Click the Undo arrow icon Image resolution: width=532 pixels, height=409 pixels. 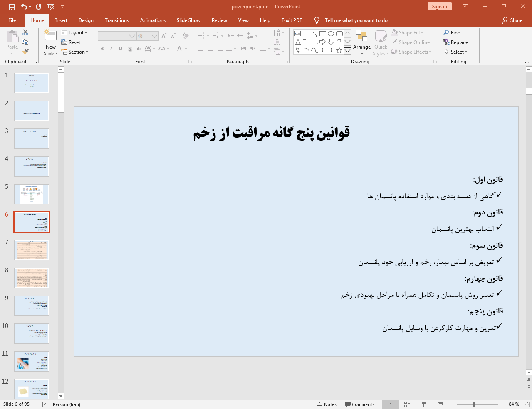(24, 7)
